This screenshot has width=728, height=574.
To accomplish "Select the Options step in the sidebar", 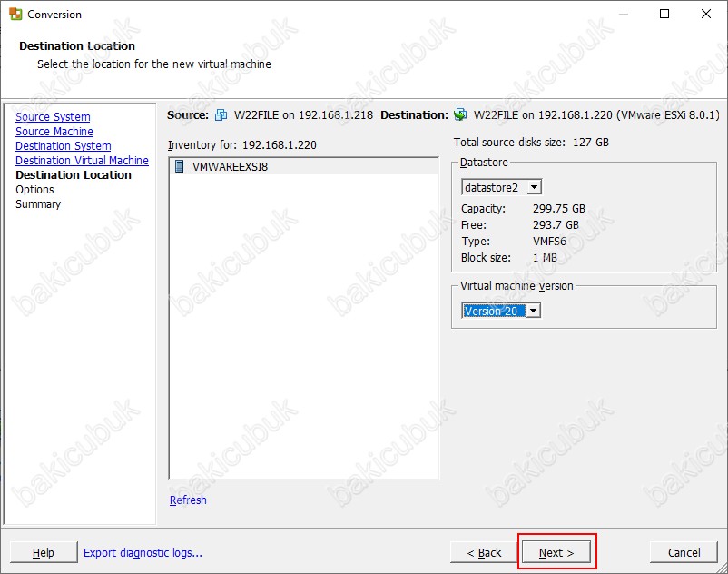I will click(34, 190).
